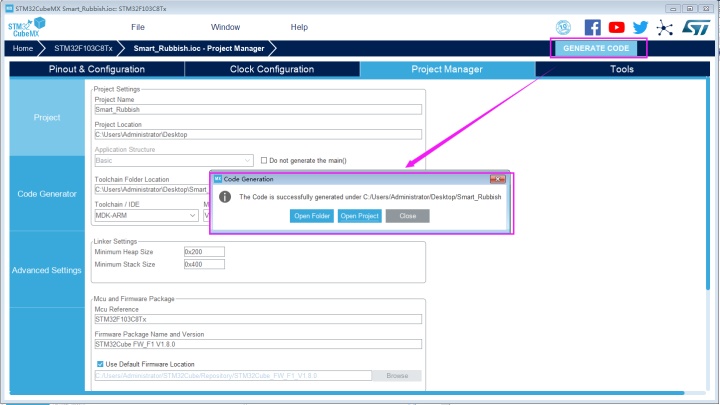Check Do not generate the main()
This screenshot has width=720, height=405.
coord(264,160)
